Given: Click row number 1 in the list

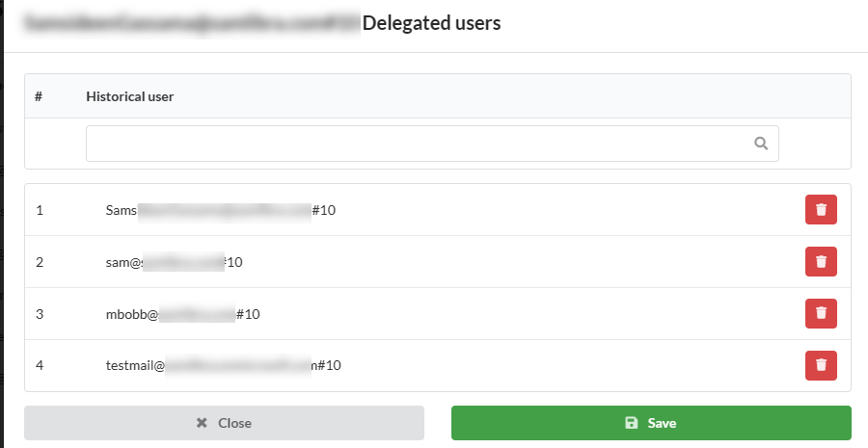Looking at the screenshot, I should (40, 210).
